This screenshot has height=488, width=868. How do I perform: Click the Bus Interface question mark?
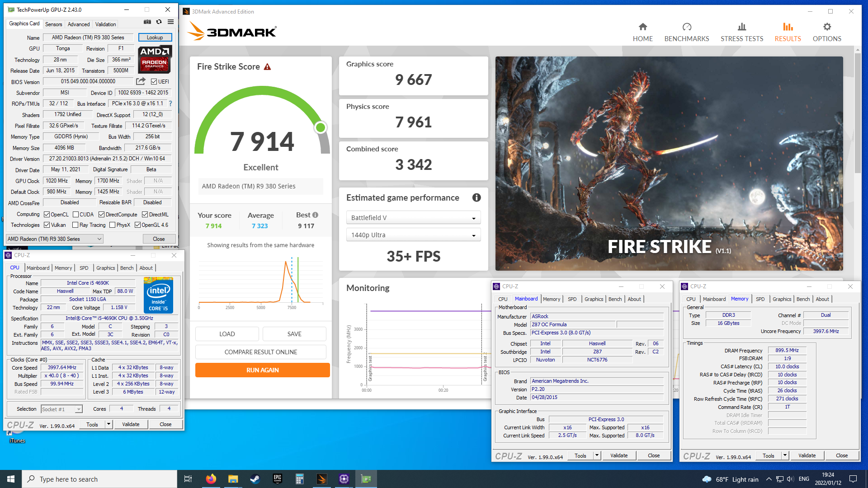(x=170, y=103)
